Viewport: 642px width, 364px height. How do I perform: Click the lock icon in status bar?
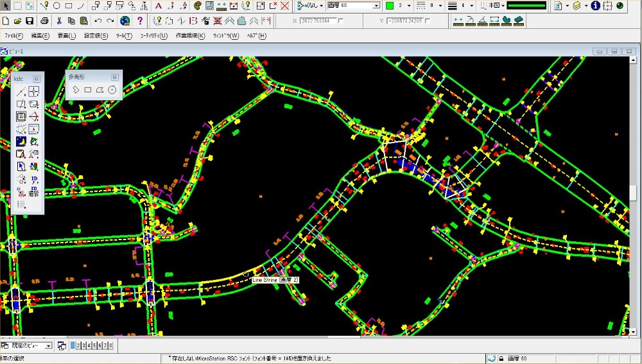click(501, 359)
